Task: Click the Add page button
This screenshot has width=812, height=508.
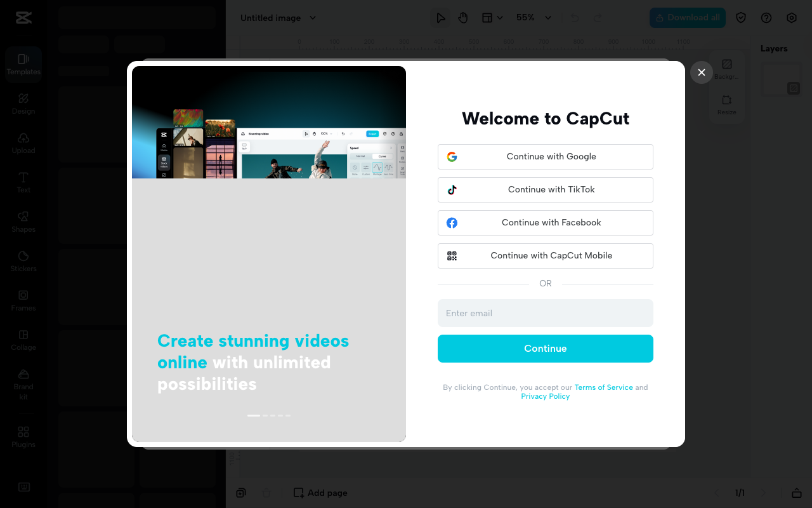Action: click(x=320, y=493)
